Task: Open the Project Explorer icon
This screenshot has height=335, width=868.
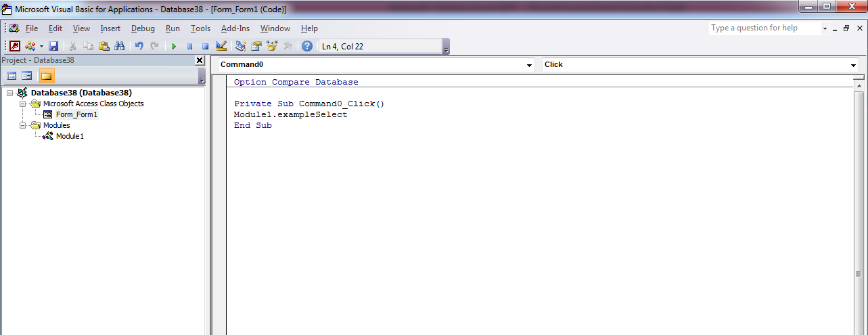Action: [241, 46]
